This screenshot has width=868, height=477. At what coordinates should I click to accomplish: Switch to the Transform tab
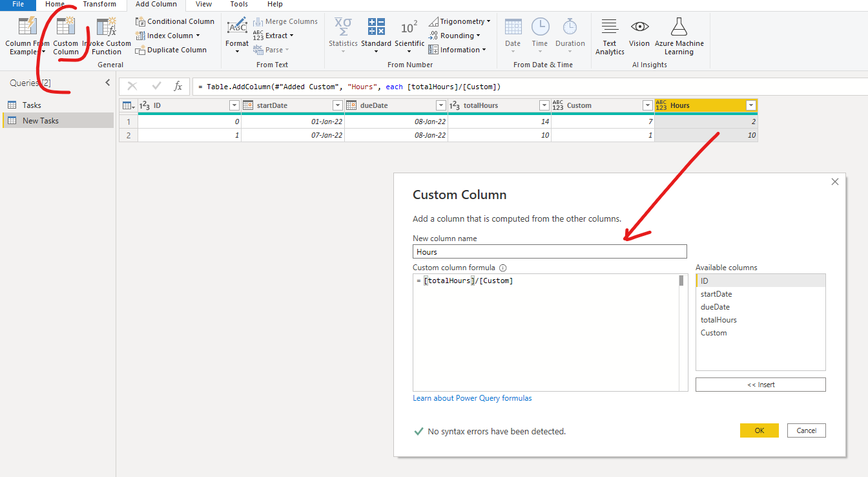click(x=99, y=5)
